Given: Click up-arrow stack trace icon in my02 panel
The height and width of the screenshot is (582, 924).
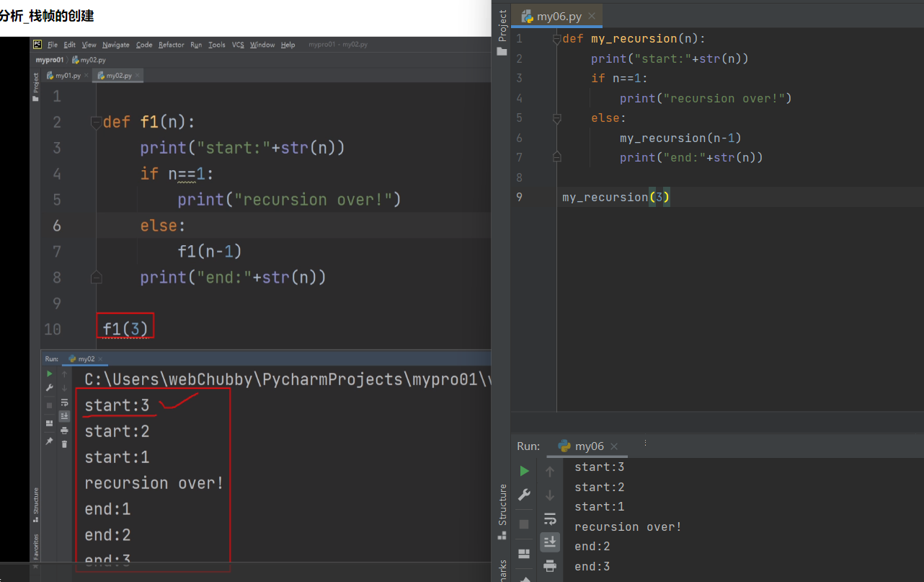Looking at the screenshot, I should (x=64, y=374).
